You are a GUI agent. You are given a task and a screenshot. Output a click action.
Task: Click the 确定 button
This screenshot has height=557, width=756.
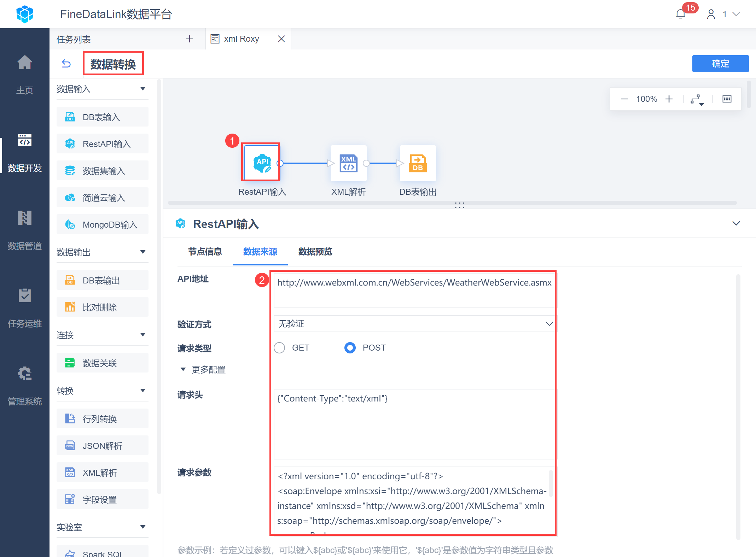(720, 64)
